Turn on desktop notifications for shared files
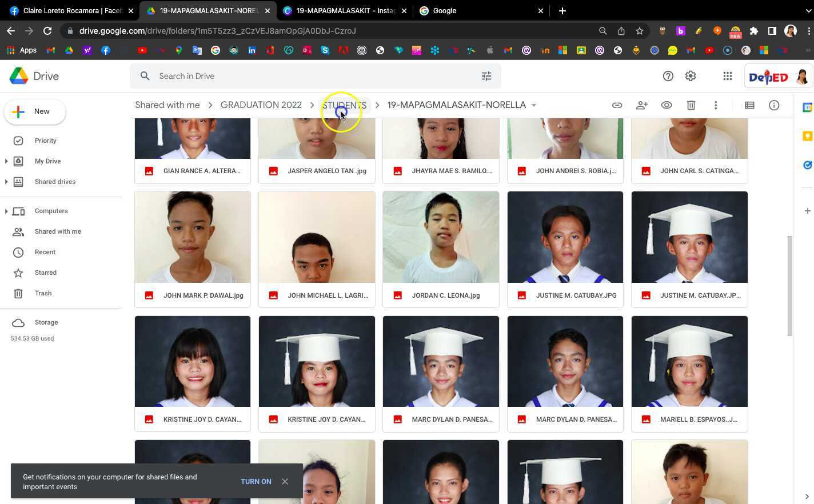This screenshot has width=814, height=504. [256, 481]
